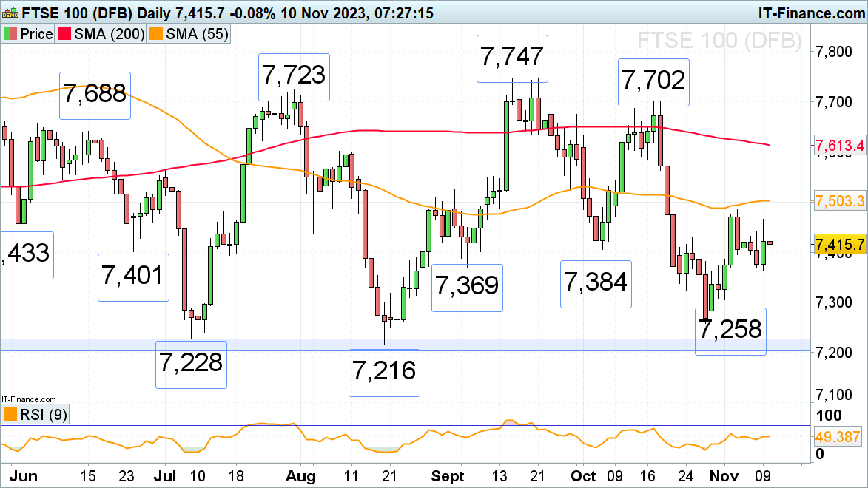Click the IT-Finance.com link in header

[x=811, y=13]
